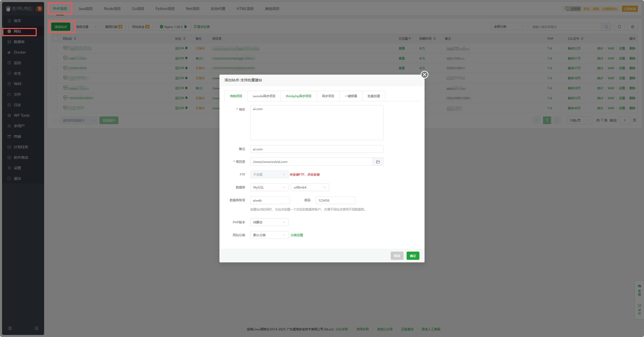Check the first website row checkbox
Image resolution: width=644 pixels, height=337 pixels.
[x=56, y=48]
